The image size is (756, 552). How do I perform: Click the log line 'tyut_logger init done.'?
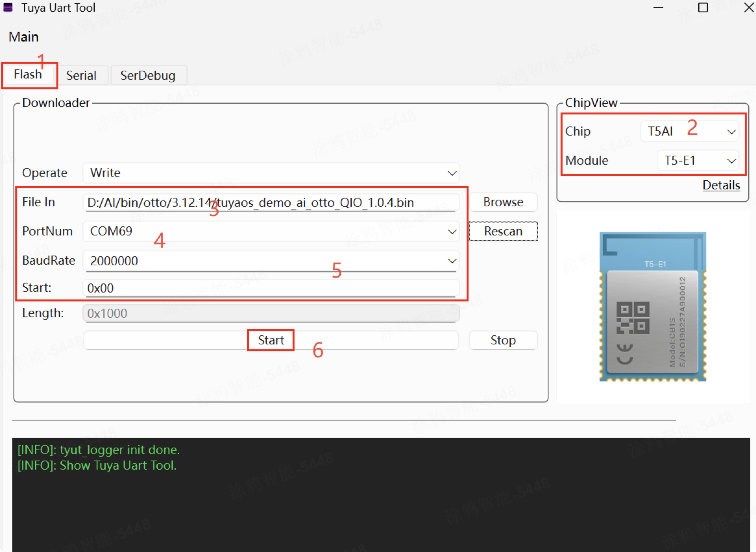point(99,450)
